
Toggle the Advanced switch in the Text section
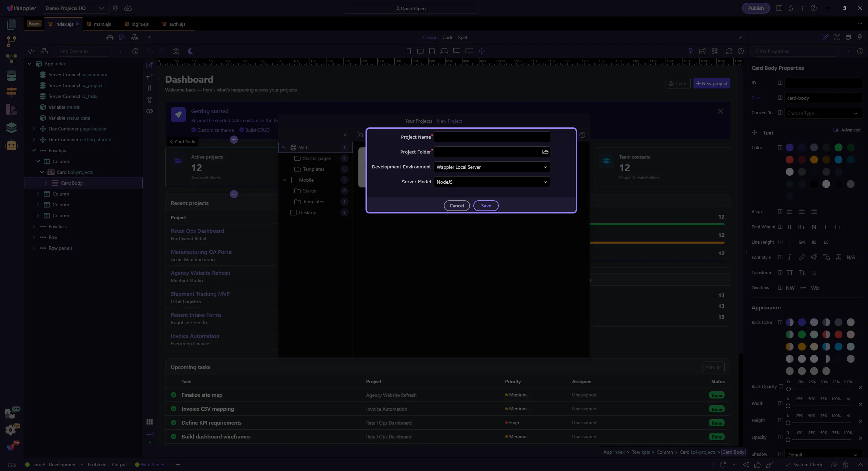tap(836, 130)
